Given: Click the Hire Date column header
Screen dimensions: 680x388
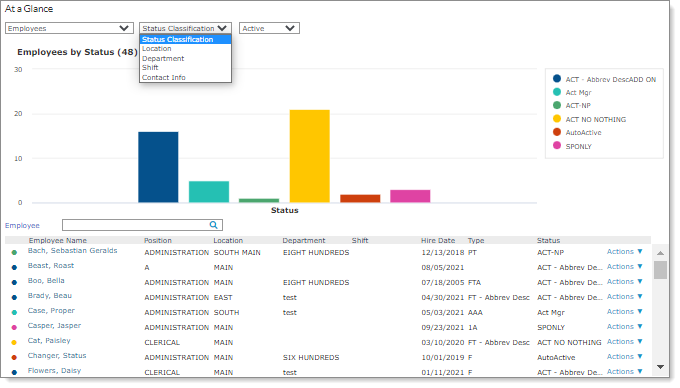Looking at the screenshot, I should point(438,241).
